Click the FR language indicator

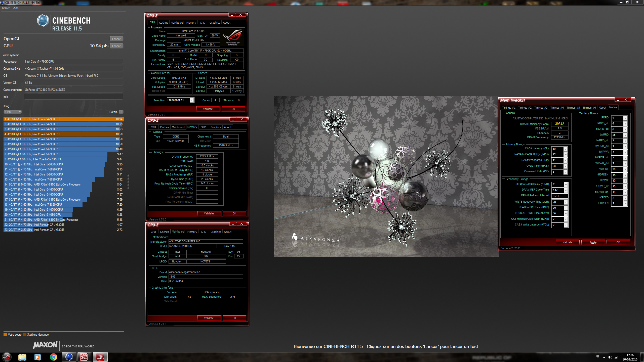click(597, 356)
